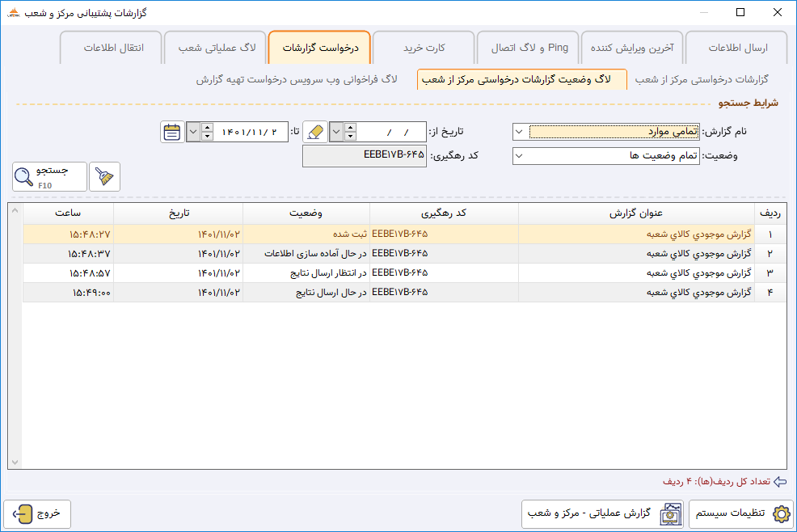Open the 'کارت خرید' tab
The height and width of the screenshot is (532, 797).
(x=424, y=48)
